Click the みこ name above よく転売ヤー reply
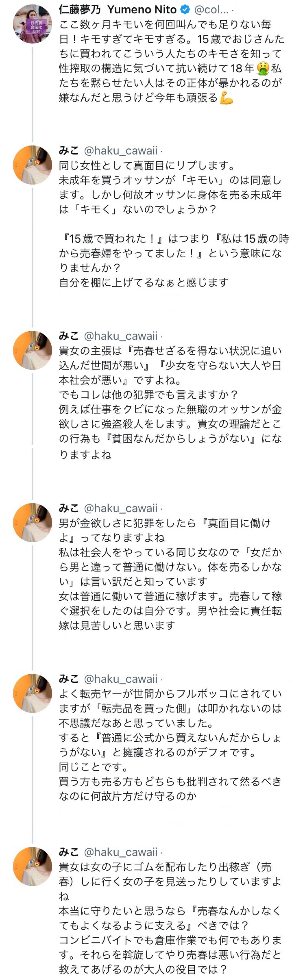The width and height of the screenshot is (305, 980). [69, 679]
